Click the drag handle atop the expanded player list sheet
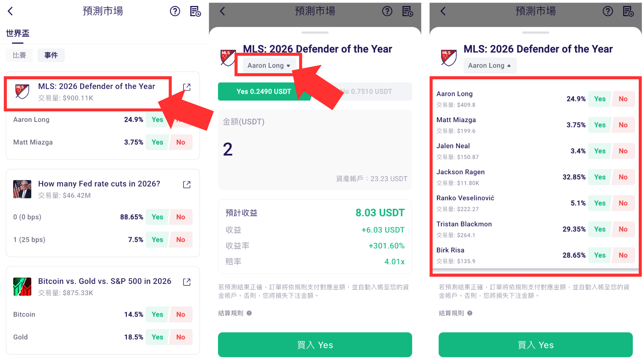644x363 pixels. tap(536, 33)
